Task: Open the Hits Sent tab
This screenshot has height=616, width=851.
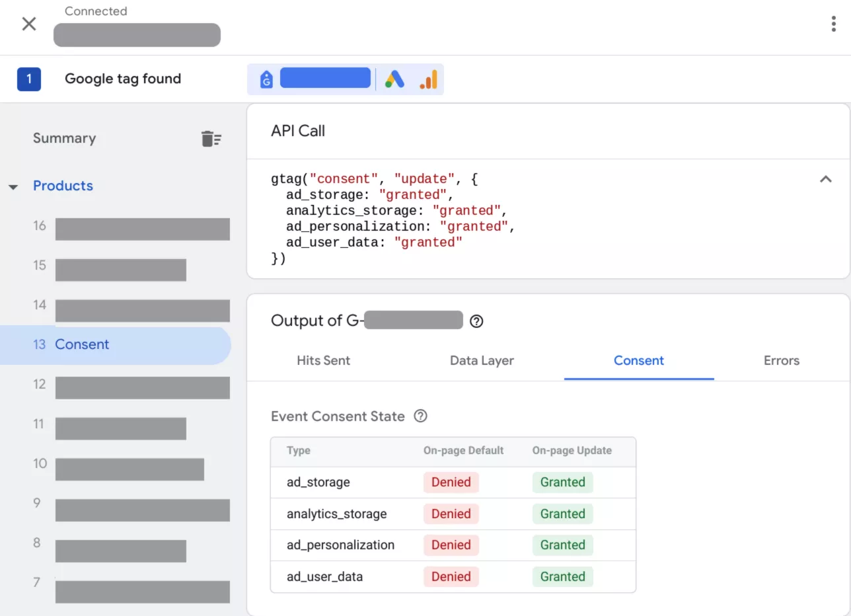Action: click(x=323, y=361)
